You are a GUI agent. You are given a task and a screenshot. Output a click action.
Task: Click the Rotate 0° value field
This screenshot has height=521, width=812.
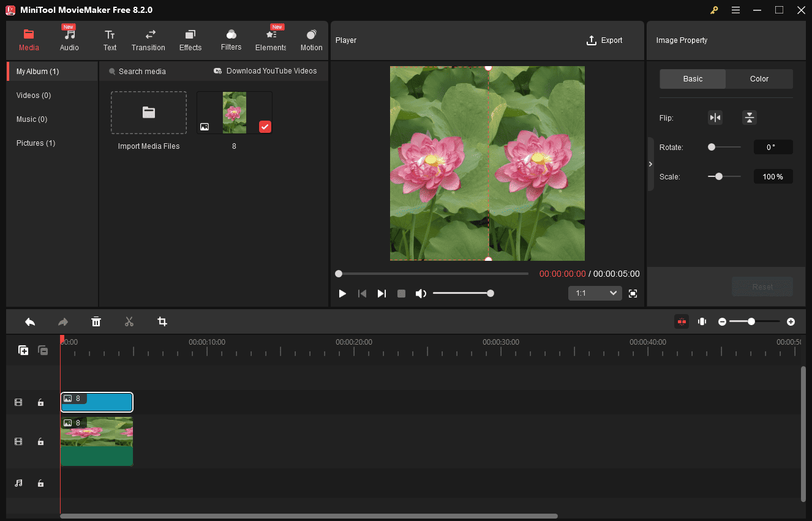click(773, 147)
